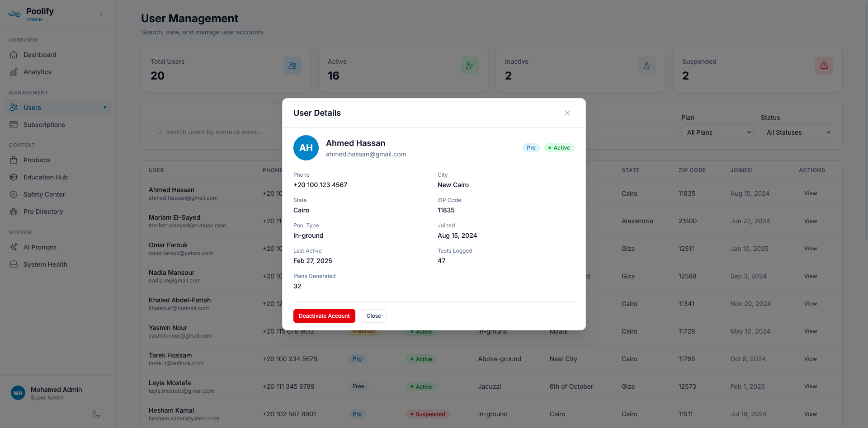Close the User Details dialog with X
Viewport: 868px width, 428px height.
tap(567, 113)
